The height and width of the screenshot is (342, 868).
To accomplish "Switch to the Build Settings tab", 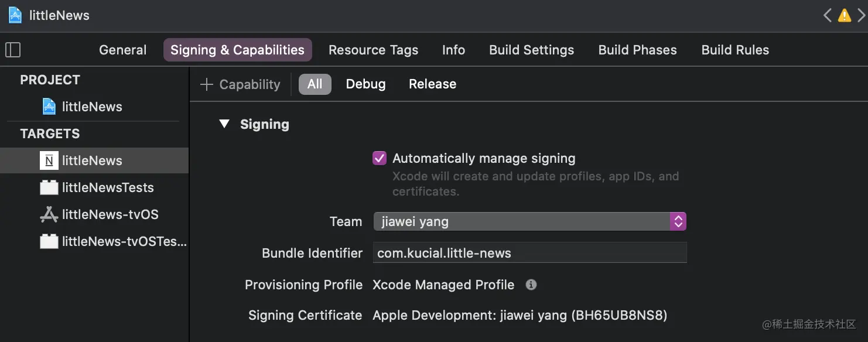I will 531,50.
